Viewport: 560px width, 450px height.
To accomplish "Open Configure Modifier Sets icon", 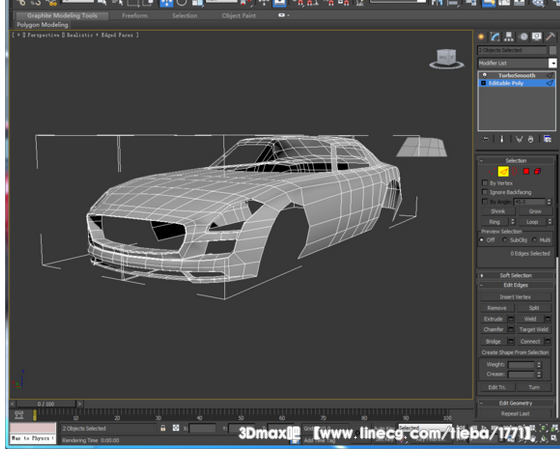I will [548, 139].
